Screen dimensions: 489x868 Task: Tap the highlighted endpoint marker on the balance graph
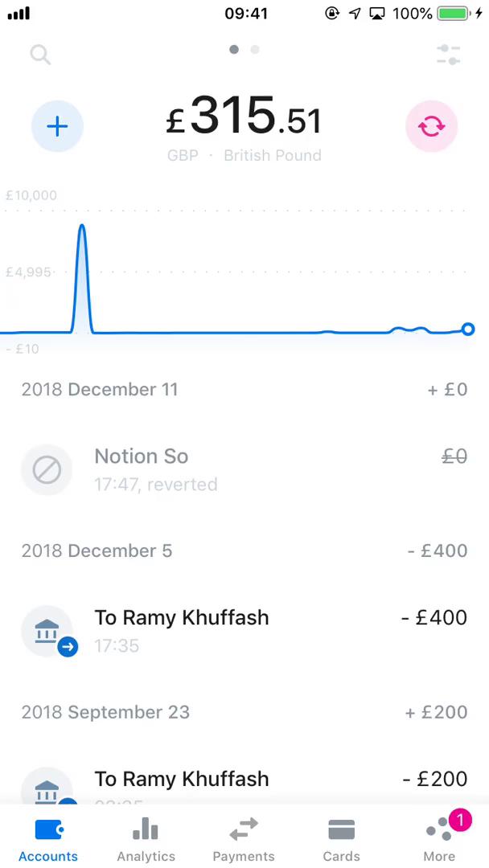[x=468, y=329]
